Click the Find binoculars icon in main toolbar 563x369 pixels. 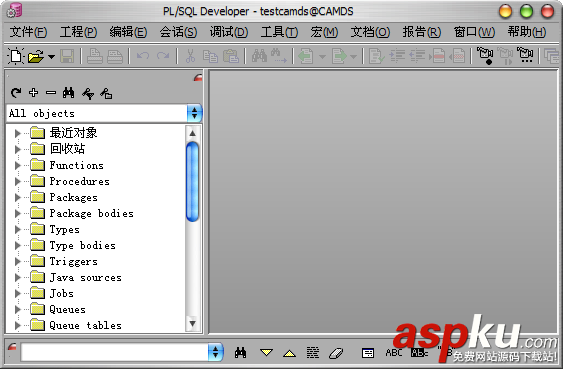point(259,56)
